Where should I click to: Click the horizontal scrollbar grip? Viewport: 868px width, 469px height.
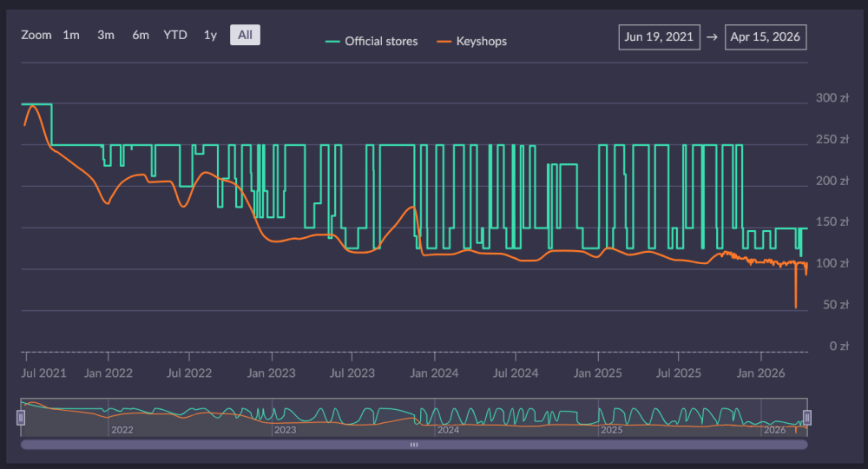coord(414,445)
